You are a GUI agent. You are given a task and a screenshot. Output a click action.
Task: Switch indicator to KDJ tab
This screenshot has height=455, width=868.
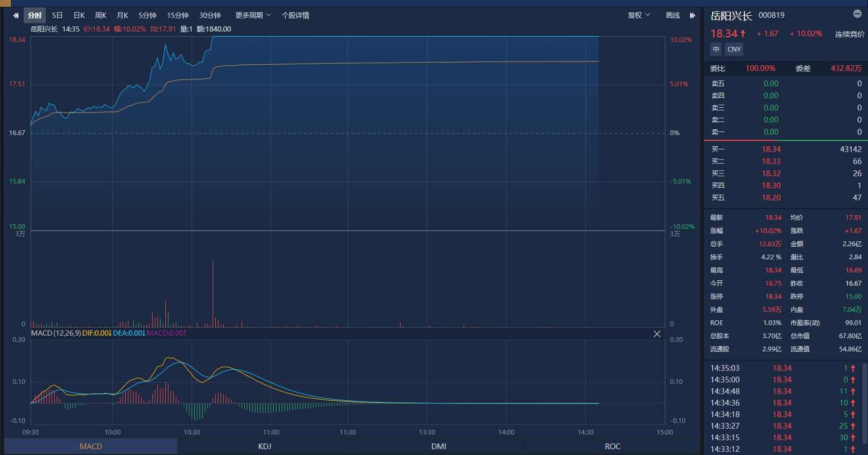tap(265, 447)
